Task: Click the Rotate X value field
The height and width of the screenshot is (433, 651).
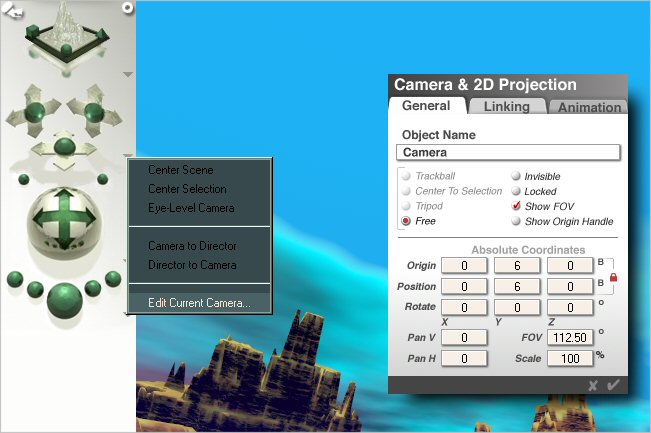Action: tap(464, 307)
